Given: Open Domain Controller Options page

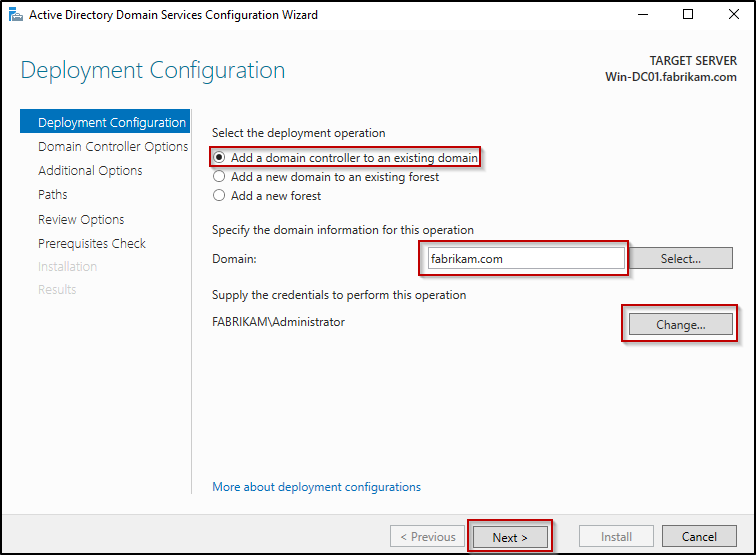Looking at the screenshot, I should (x=112, y=147).
